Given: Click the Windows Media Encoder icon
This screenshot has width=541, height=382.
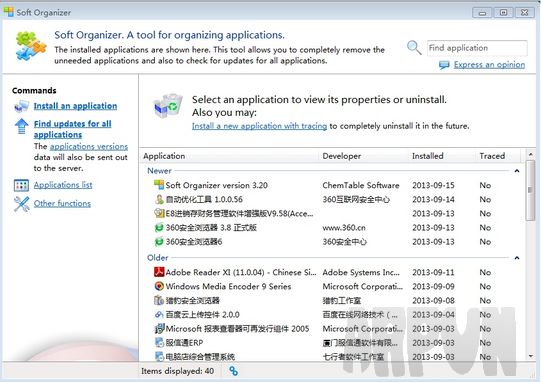Looking at the screenshot, I should [159, 286].
